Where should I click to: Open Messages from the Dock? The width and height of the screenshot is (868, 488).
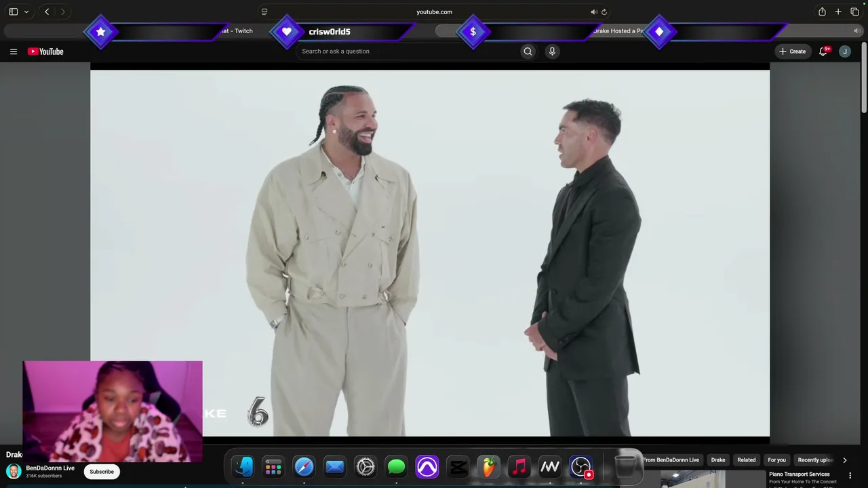pos(396,466)
